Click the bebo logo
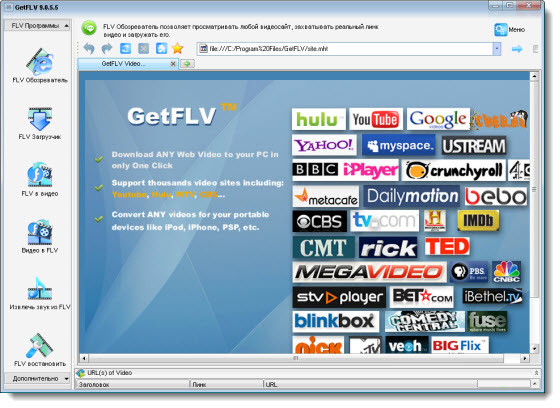Screen dimensions: 560x408 pos(496,196)
